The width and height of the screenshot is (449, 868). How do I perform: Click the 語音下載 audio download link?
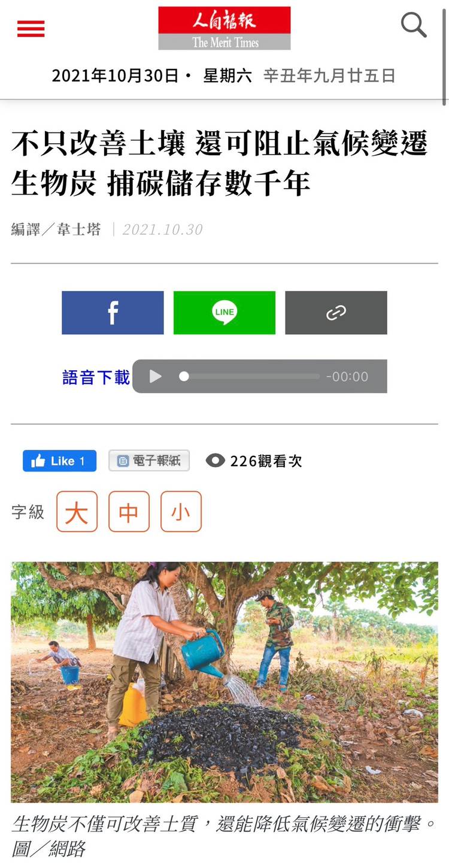pyautogui.click(x=96, y=377)
